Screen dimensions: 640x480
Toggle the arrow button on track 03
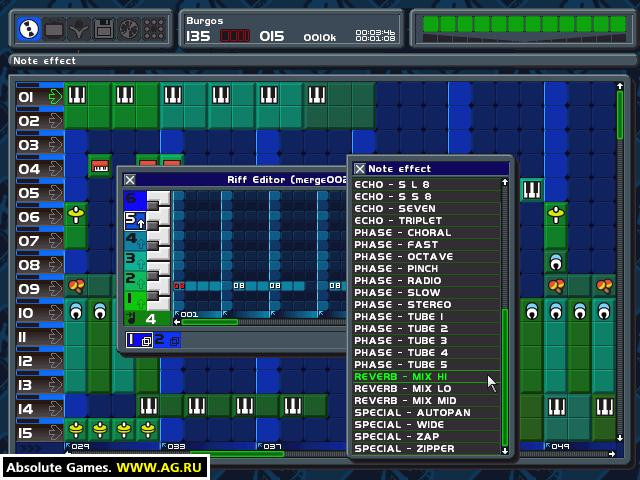[x=55, y=145]
